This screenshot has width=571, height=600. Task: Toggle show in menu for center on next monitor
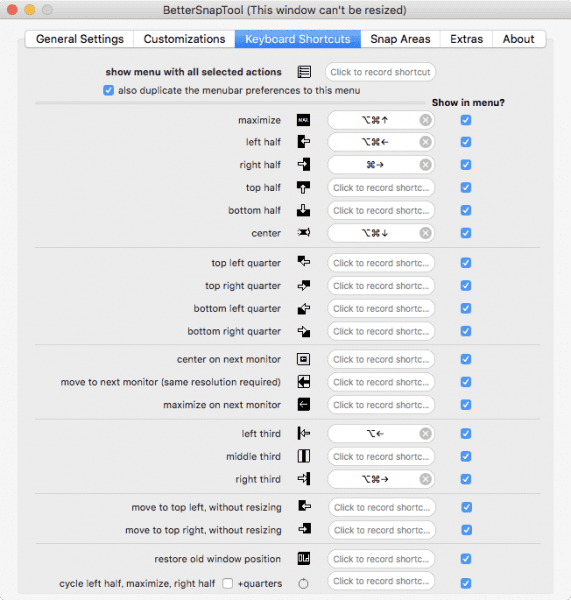pyautogui.click(x=466, y=359)
